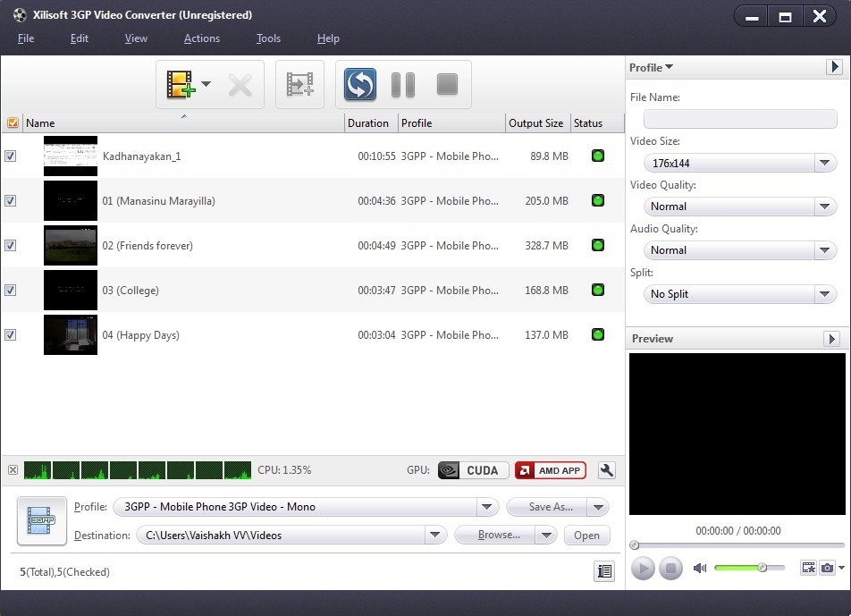Start conversion with the blue convert icon
The height and width of the screenshot is (616, 851).
pos(358,84)
